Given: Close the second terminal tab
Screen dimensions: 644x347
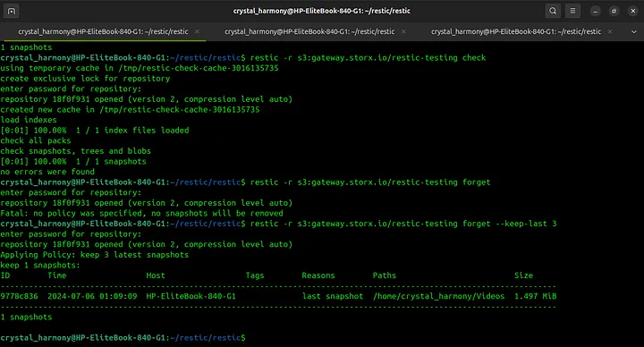Looking at the screenshot, I should [403, 31].
